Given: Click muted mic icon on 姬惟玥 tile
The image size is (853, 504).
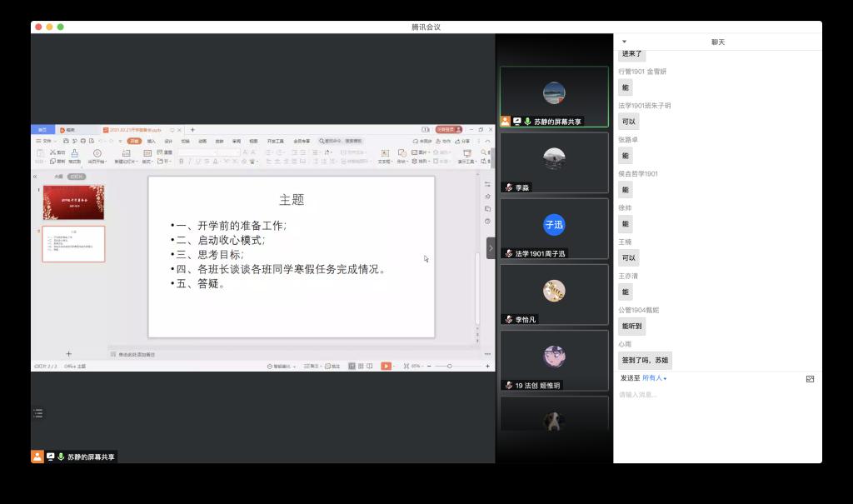Looking at the screenshot, I should coord(509,385).
